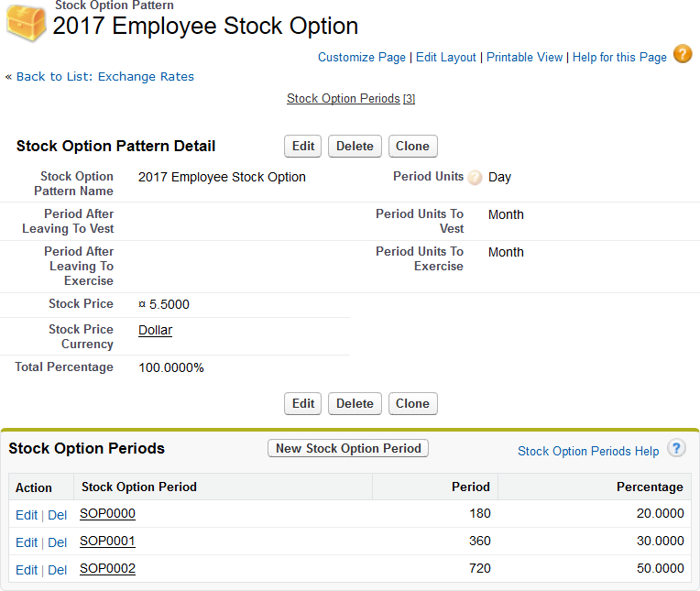This screenshot has width=700, height=591.
Task: Click the top Edit button
Action: click(303, 146)
